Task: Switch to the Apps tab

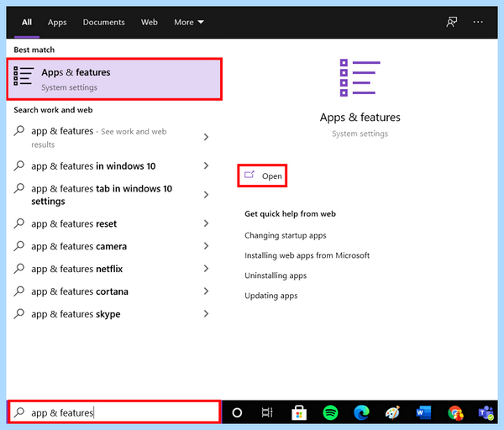Action: 57,23
